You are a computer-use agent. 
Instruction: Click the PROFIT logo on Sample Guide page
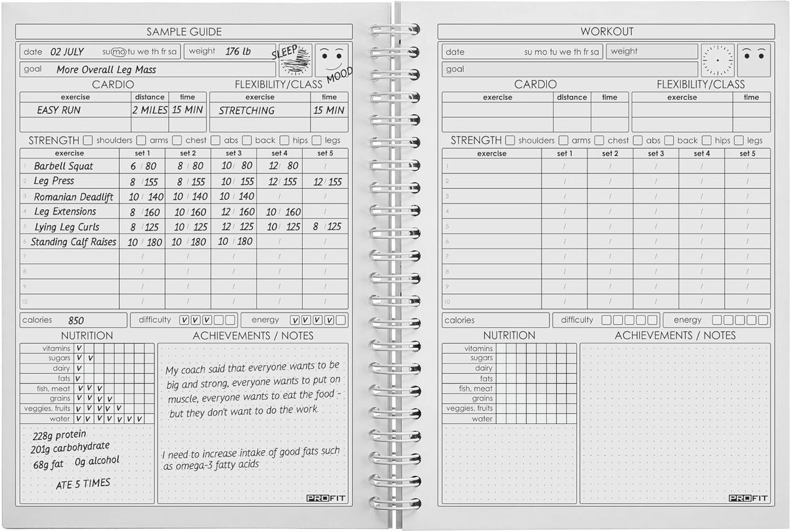click(x=326, y=498)
